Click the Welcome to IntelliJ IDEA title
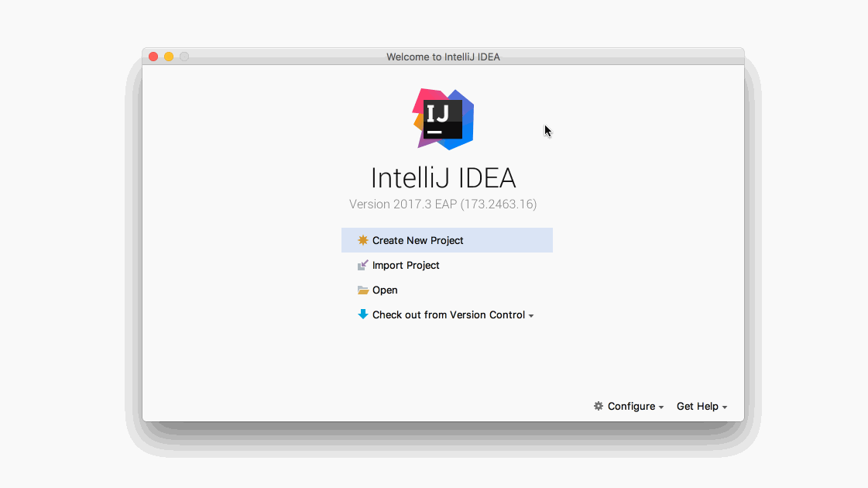The width and height of the screenshot is (868, 488). click(x=443, y=57)
